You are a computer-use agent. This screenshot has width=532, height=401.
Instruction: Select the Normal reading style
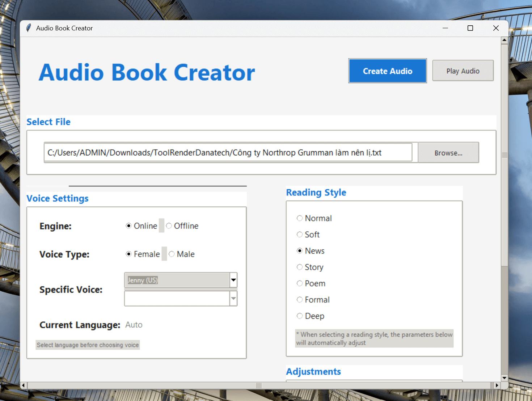click(314, 218)
